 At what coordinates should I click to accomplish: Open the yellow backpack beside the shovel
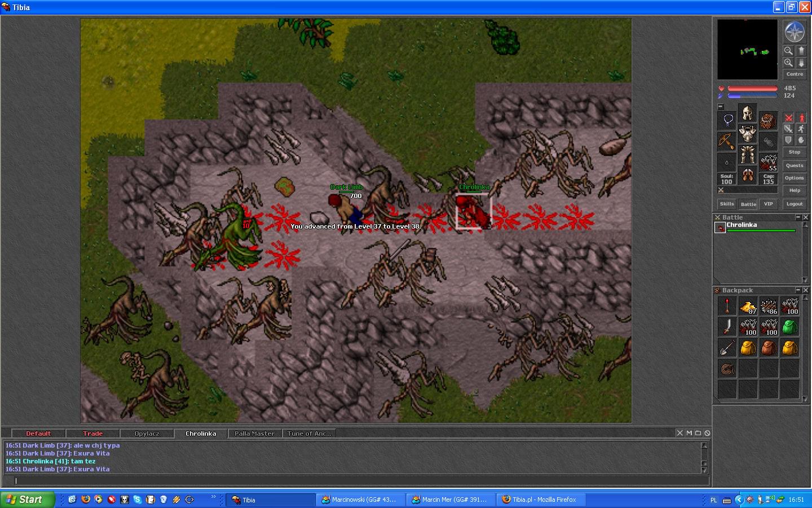coord(748,348)
